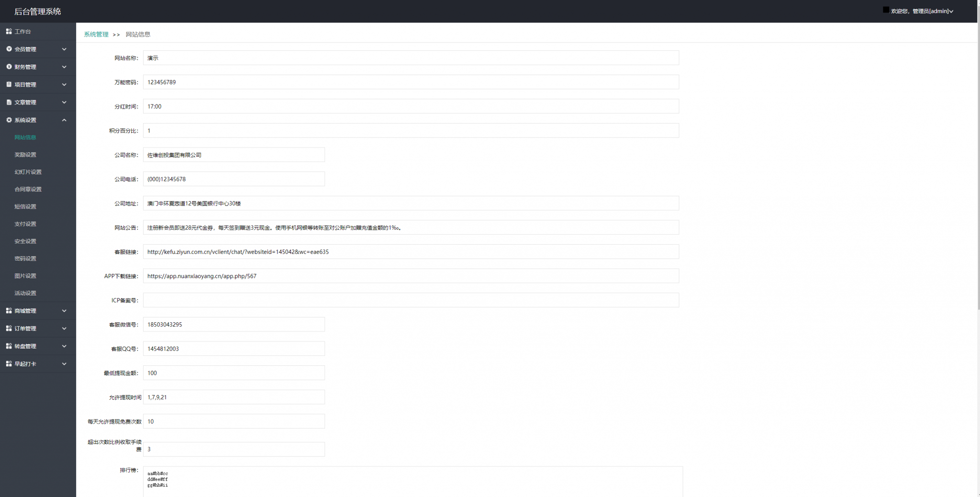This screenshot has width=980, height=497.
Task: Click the 早起打卡 sidebar icon
Action: pyautogui.click(x=9, y=364)
